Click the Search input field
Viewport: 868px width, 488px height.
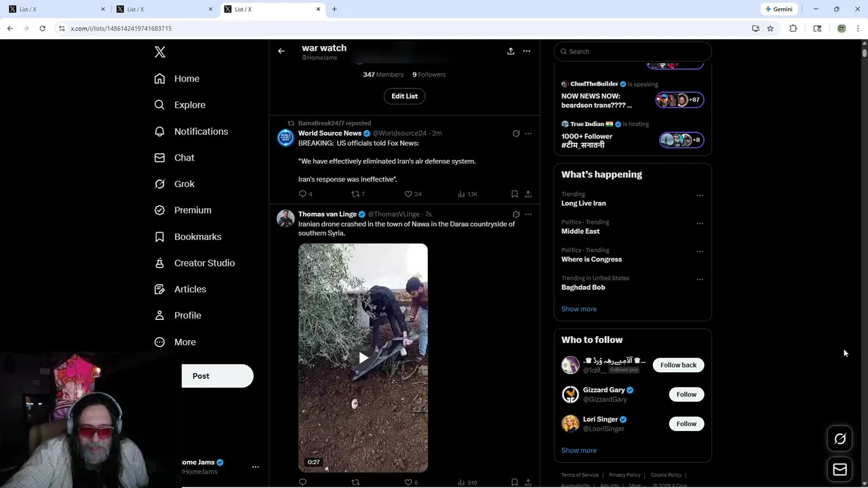tap(633, 52)
